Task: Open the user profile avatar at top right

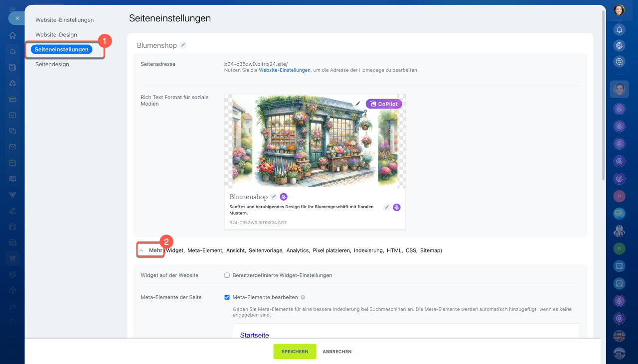Action: coord(619,10)
